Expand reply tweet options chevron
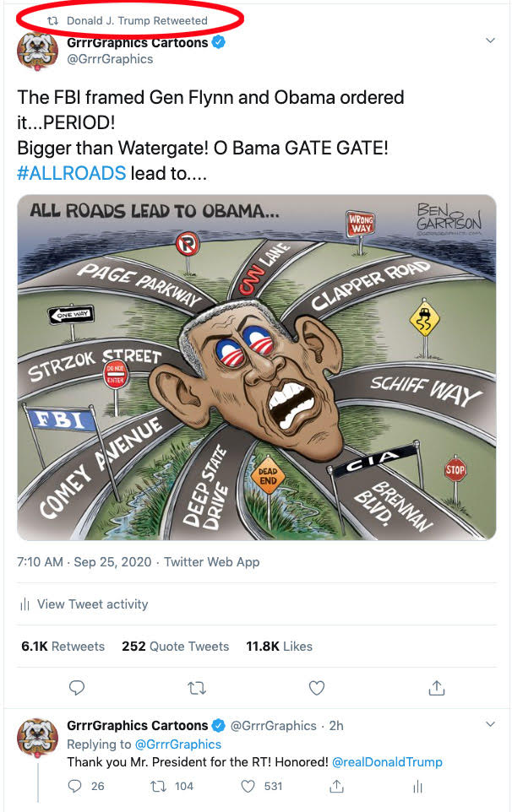 coord(490,724)
